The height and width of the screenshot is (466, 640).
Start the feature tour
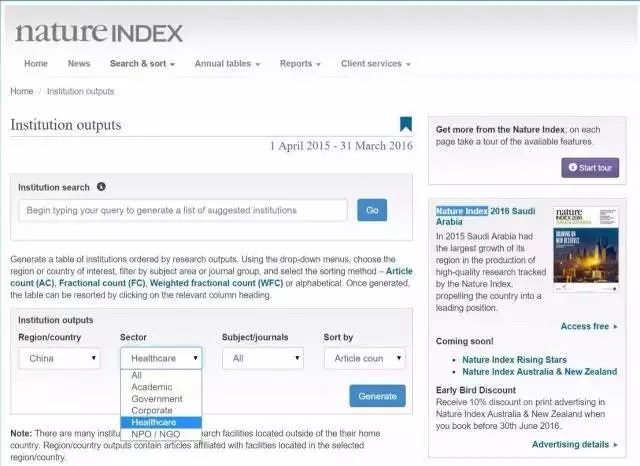[590, 167]
